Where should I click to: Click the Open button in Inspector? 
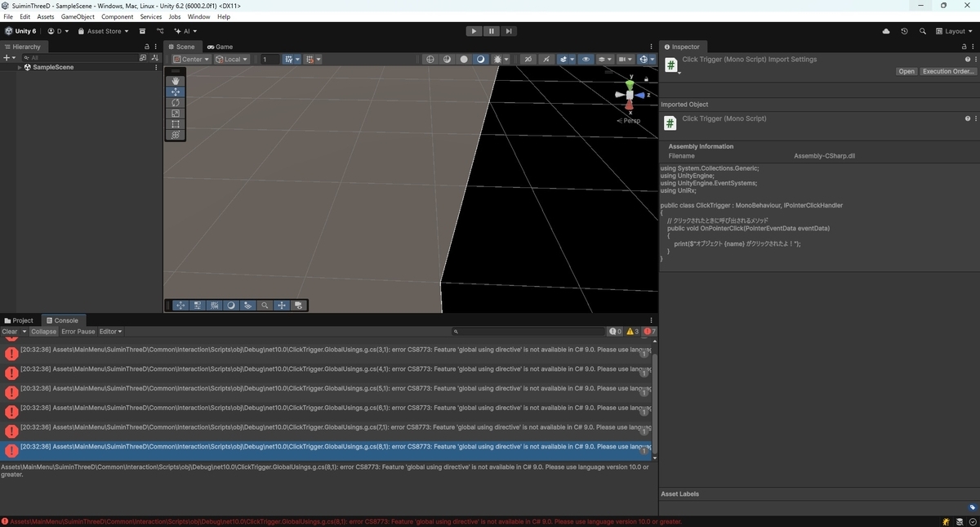click(x=906, y=72)
